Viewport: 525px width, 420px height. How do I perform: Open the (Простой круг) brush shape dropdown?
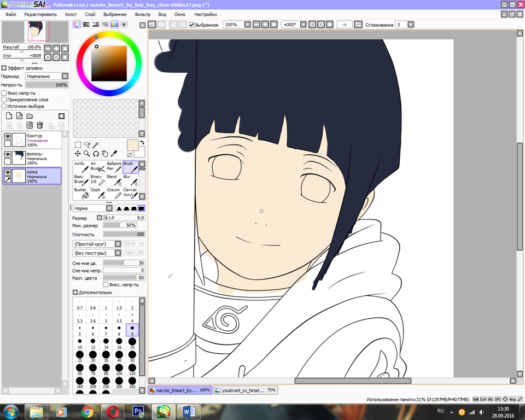coord(118,243)
